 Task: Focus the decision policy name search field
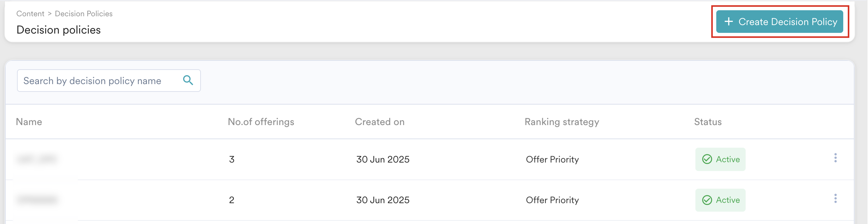click(x=99, y=81)
